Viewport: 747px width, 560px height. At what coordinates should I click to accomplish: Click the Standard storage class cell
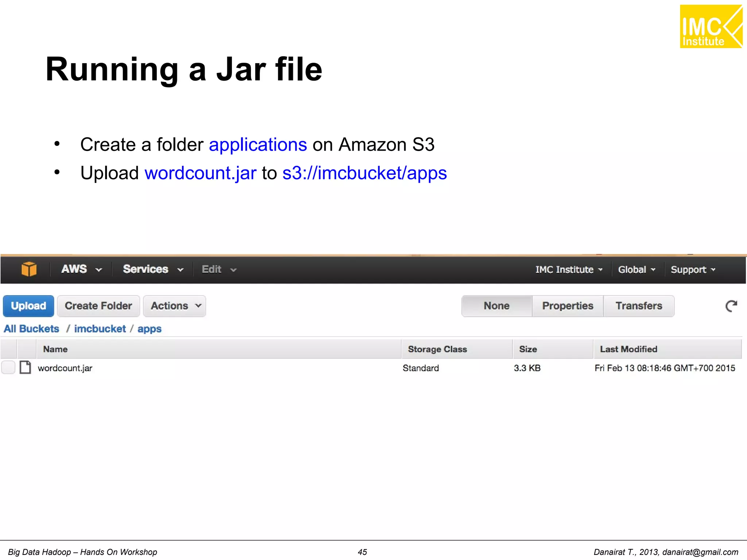(x=421, y=368)
